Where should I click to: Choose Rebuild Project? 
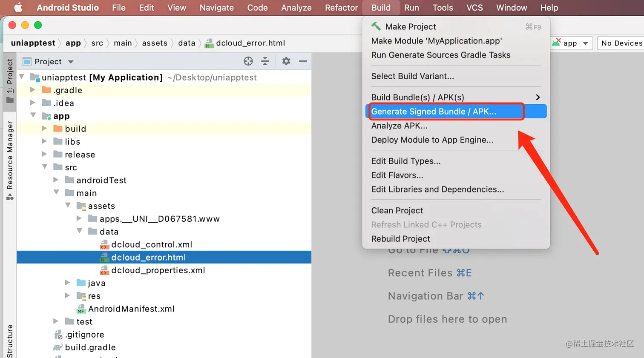456,238
